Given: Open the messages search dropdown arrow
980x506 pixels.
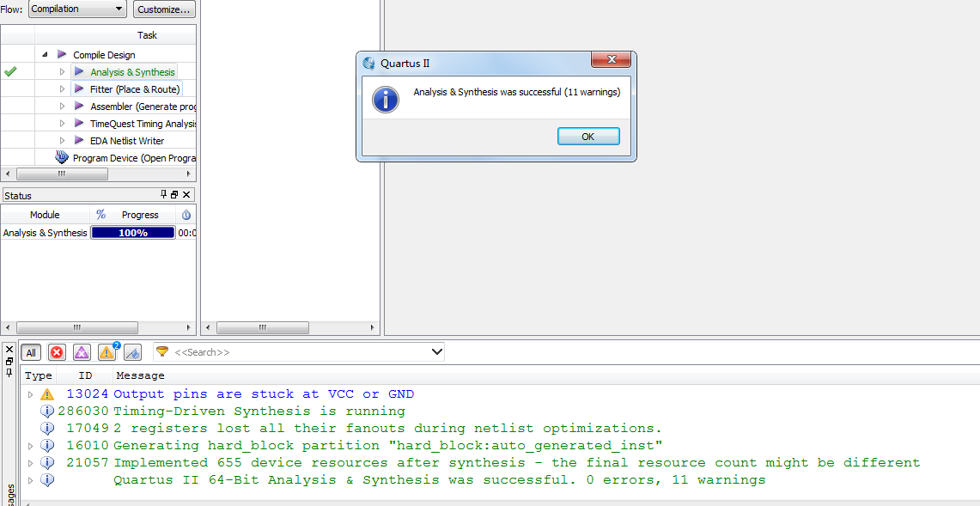Looking at the screenshot, I should coord(437,352).
